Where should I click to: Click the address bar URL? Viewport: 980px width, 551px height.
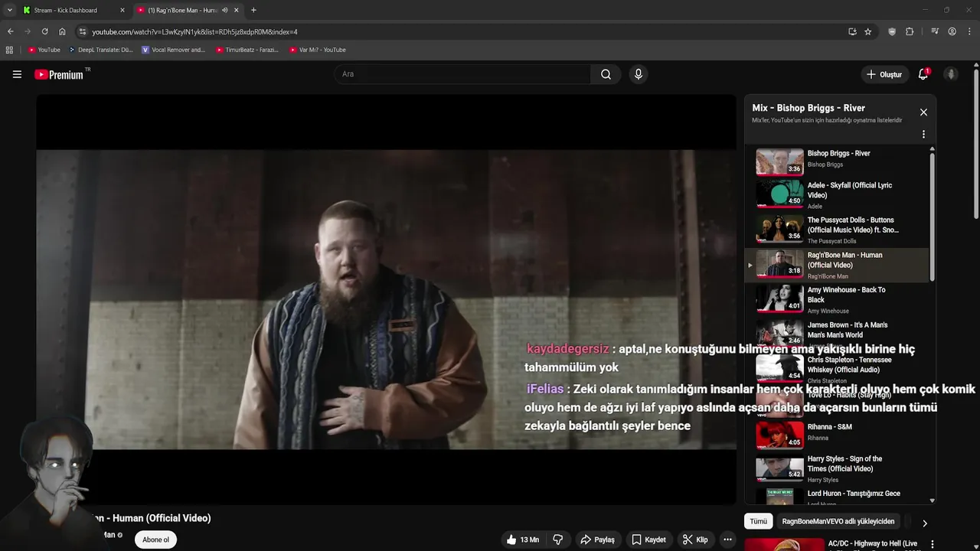pos(195,32)
